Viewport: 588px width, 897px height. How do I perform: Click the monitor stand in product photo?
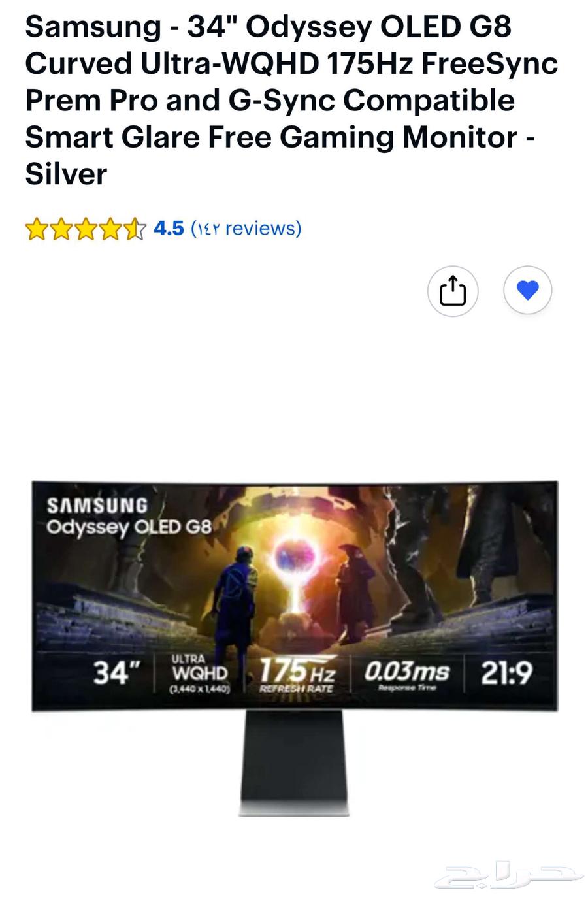pos(294,764)
